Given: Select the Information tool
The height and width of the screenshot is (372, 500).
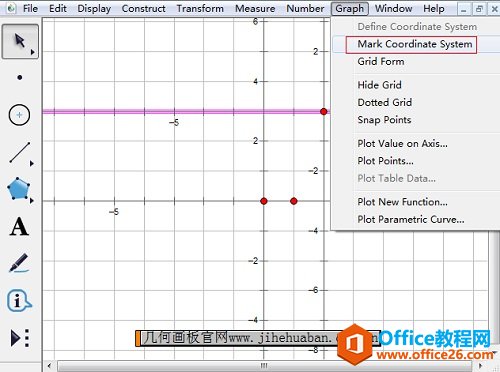Looking at the screenshot, I should [x=19, y=300].
